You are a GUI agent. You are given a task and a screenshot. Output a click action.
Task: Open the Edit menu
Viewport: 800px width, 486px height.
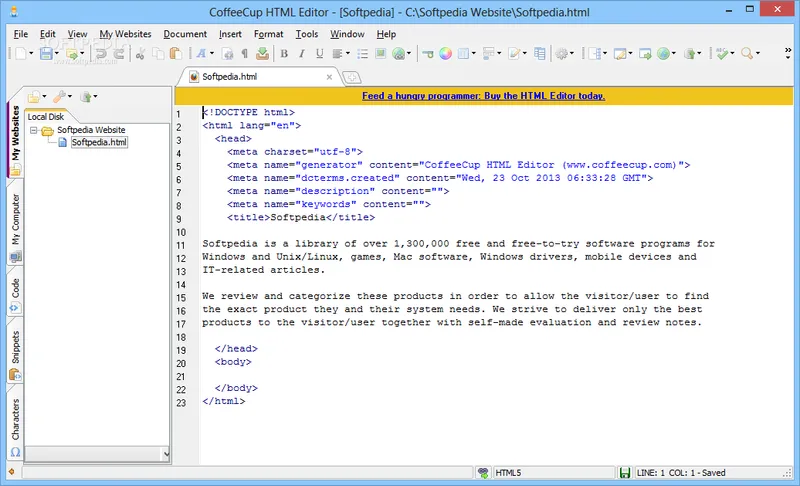pyautogui.click(x=47, y=34)
